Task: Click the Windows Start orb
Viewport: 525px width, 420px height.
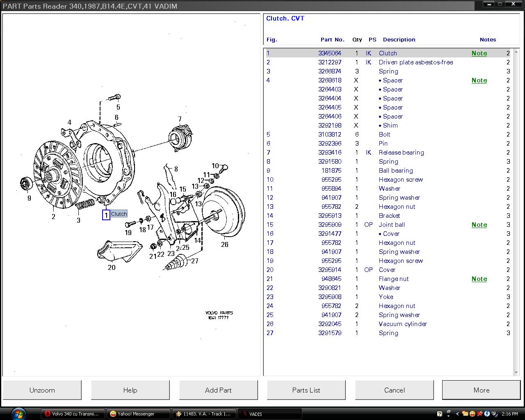Action: (19, 413)
